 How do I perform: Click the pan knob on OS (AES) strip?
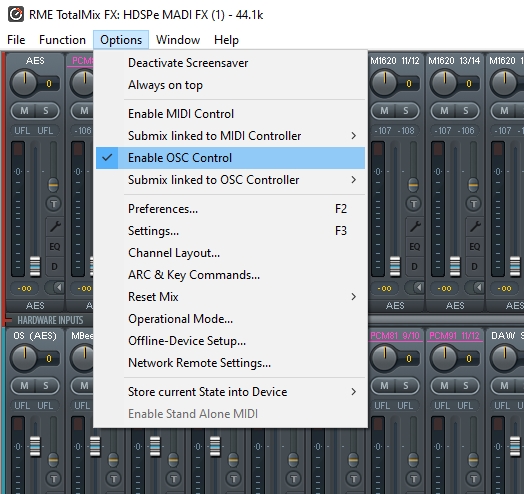24,358
